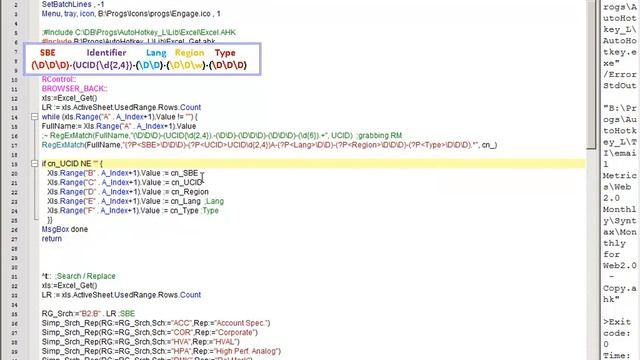The width and height of the screenshot is (640, 360).
Task: Click the while (xls.Range("A" statement
Action: [x=120, y=117]
